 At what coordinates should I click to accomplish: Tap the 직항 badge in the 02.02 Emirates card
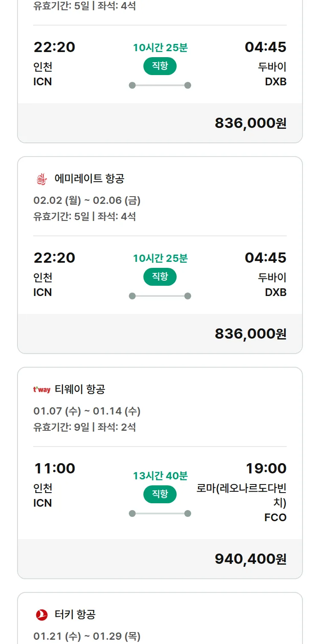[160, 277]
